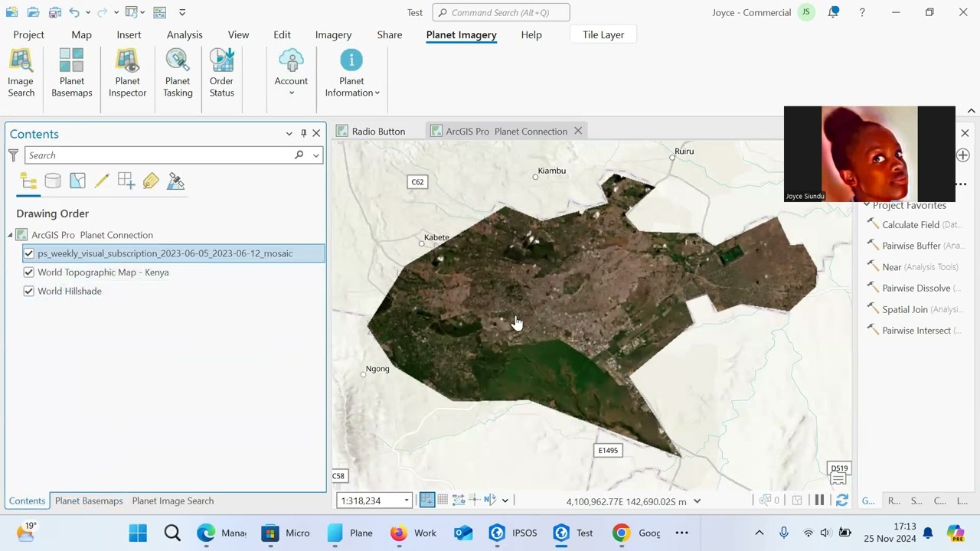Select List By Drawing Order icon

[28, 181]
